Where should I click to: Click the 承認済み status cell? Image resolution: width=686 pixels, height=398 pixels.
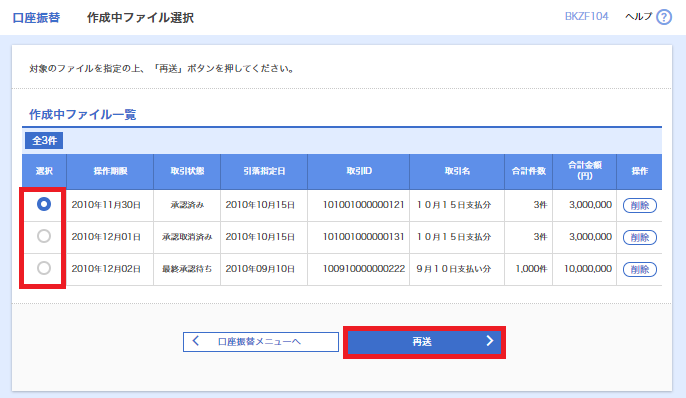[x=187, y=205]
